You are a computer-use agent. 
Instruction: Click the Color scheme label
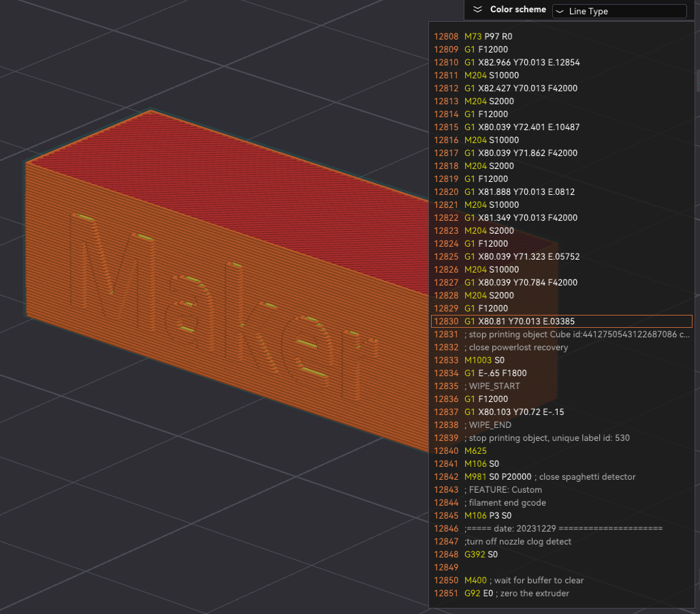pyautogui.click(x=518, y=10)
